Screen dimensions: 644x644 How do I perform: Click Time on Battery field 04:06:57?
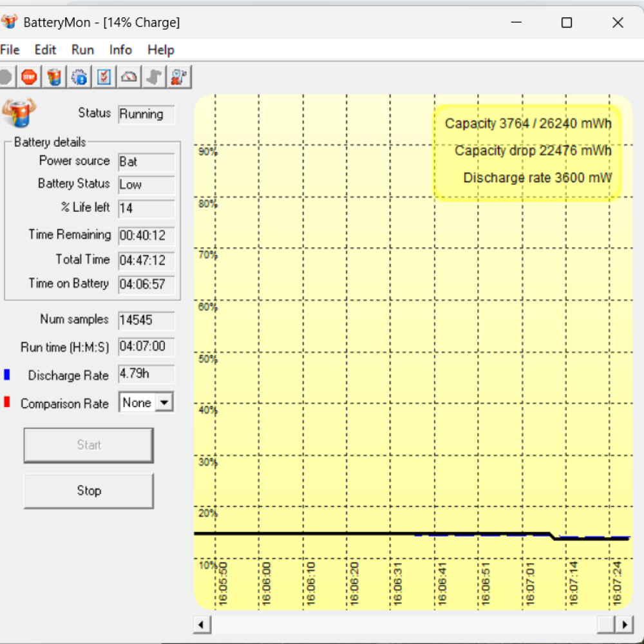146,285
